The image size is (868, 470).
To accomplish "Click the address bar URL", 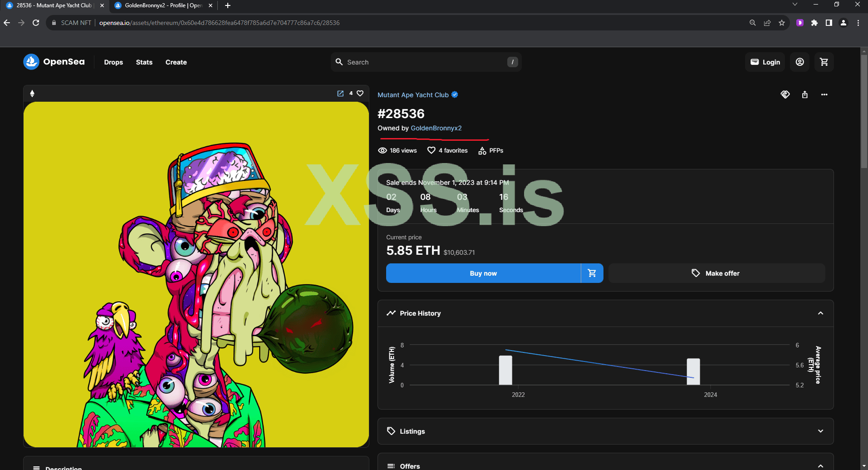I will click(219, 23).
